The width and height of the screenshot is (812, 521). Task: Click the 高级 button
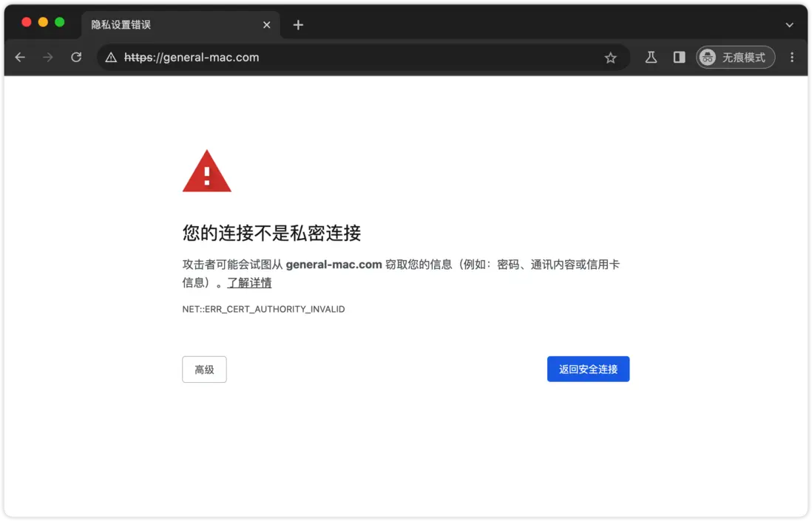[204, 370]
